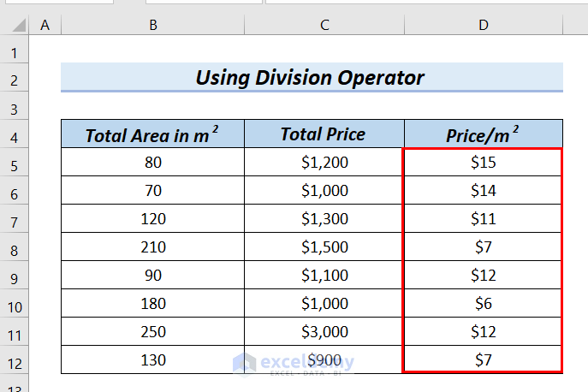Click the "Total Price" header cell
The image size is (588, 392).
[324, 134]
